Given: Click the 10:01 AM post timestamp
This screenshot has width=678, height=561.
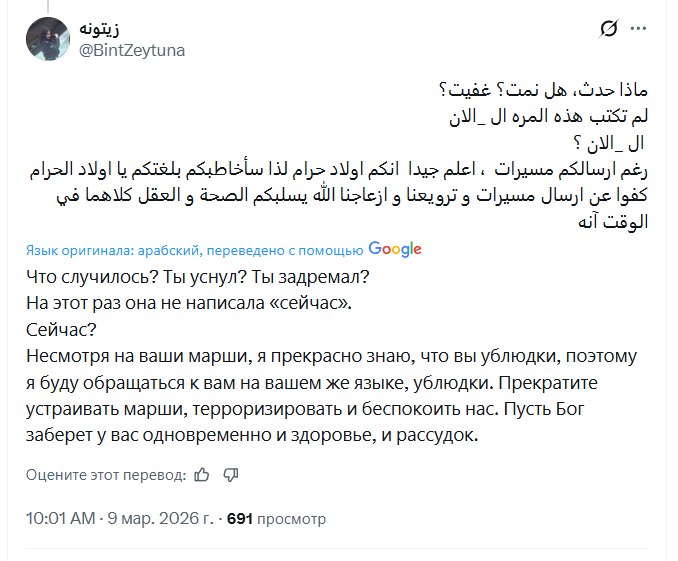Looking at the screenshot, I should point(61,519).
